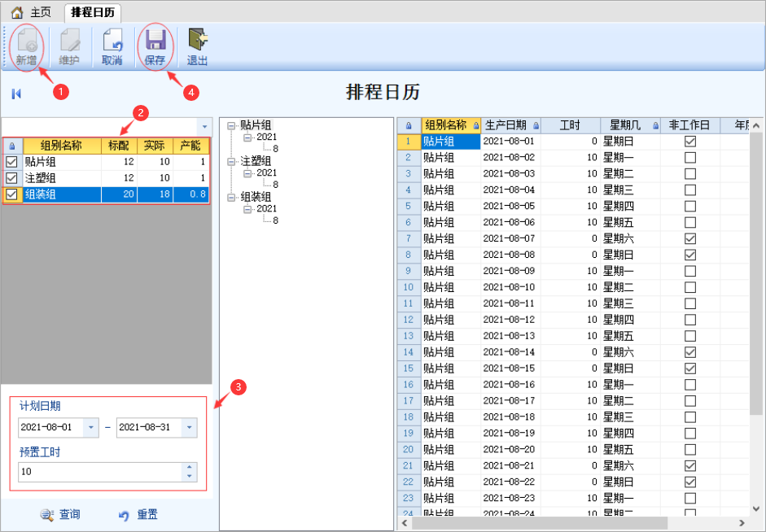Click the 产能 column header
The image size is (766, 532).
click(x=191, y=146)
